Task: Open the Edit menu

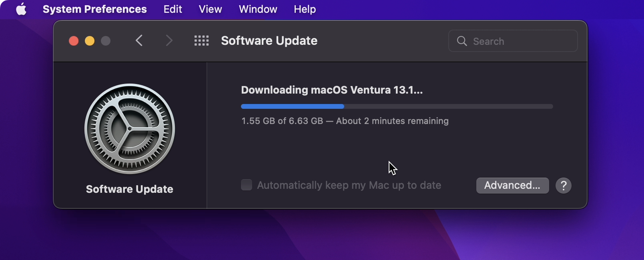Action: coord(172,9)
